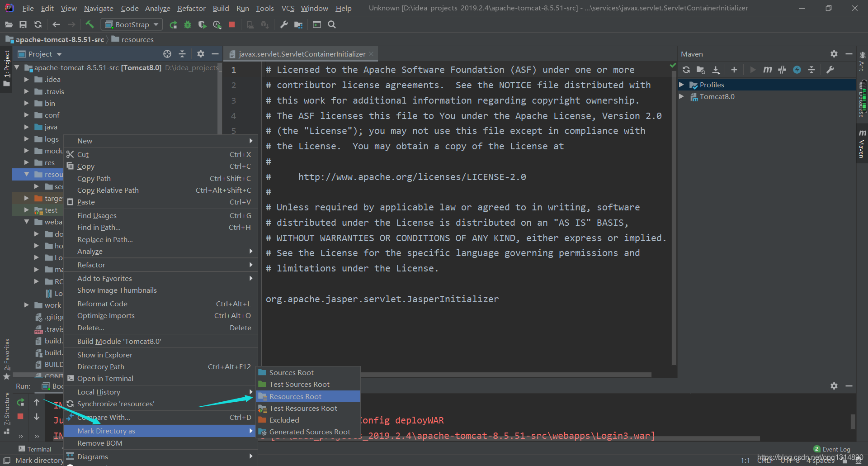Hide the Maven panel with minus button
Viewport: 868px width, 466px height.
click(849, 54)
